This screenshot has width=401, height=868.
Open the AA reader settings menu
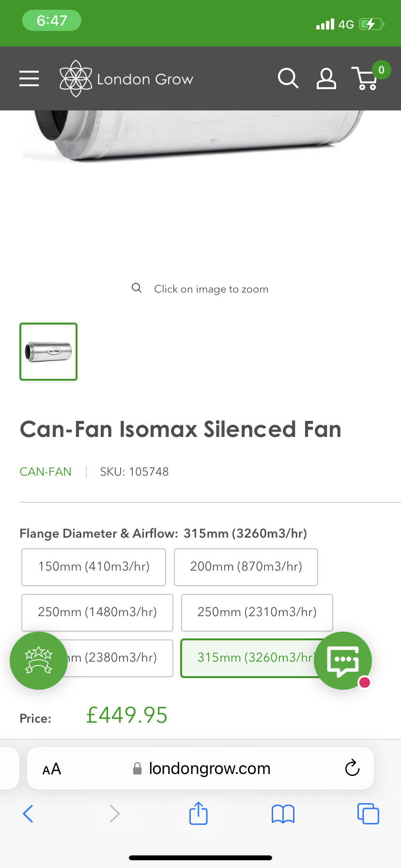coord(52,769)
